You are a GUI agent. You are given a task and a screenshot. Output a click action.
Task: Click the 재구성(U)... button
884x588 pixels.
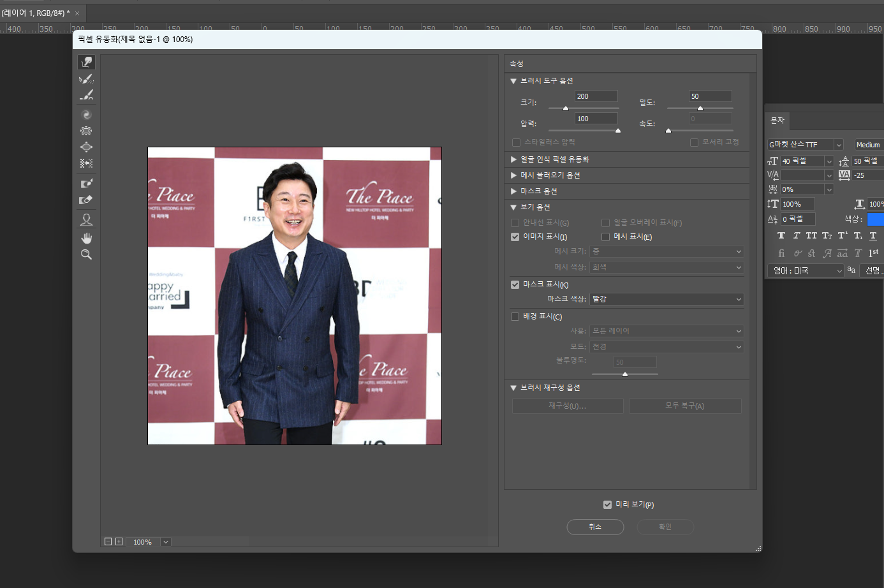click(568, 406)
